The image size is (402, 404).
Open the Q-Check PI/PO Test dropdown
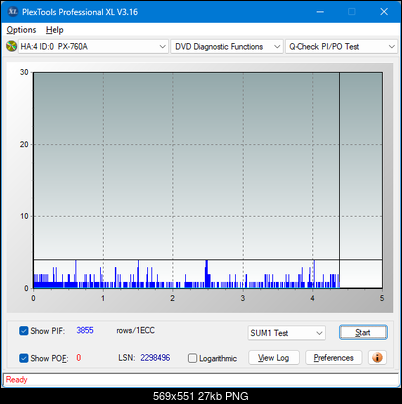coord(341,47)
